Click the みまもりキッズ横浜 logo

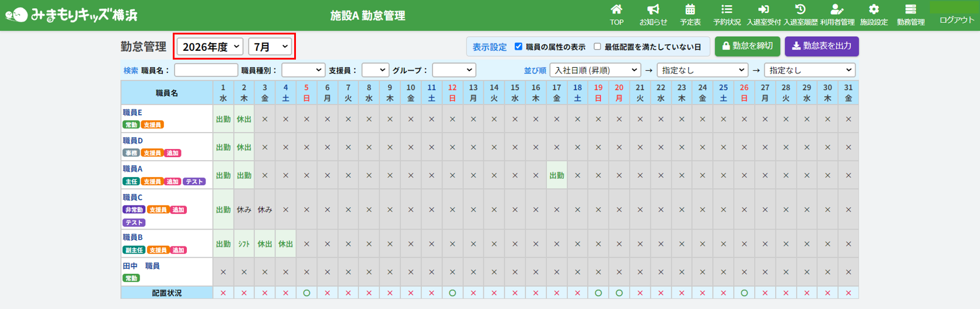tap(72, 15)
